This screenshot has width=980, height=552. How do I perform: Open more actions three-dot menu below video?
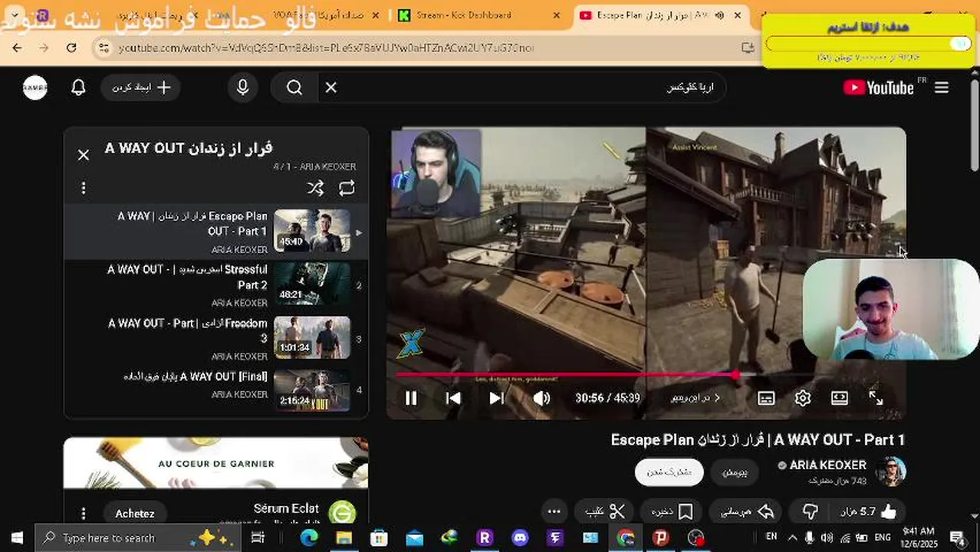point(554,511)
